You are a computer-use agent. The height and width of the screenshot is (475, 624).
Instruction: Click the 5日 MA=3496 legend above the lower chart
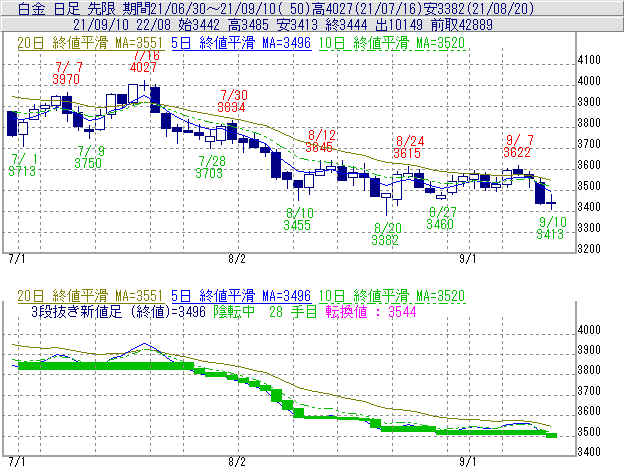[241, 296]
